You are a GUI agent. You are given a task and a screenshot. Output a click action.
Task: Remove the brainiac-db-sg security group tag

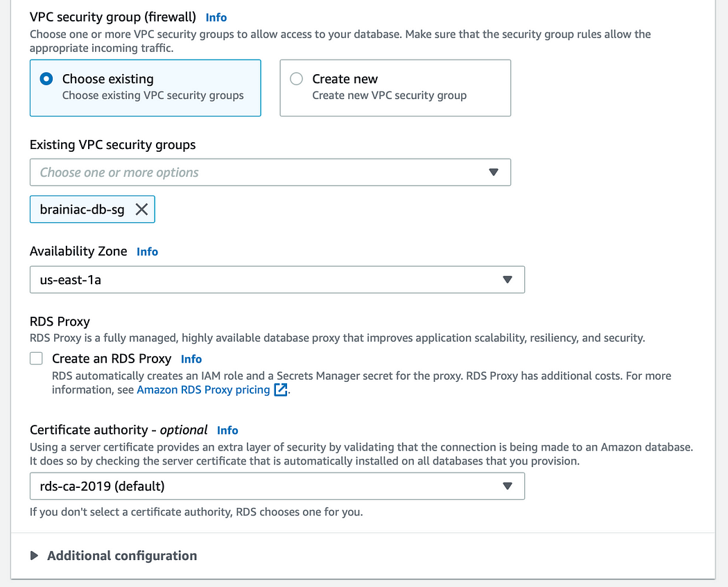point(141,209)
